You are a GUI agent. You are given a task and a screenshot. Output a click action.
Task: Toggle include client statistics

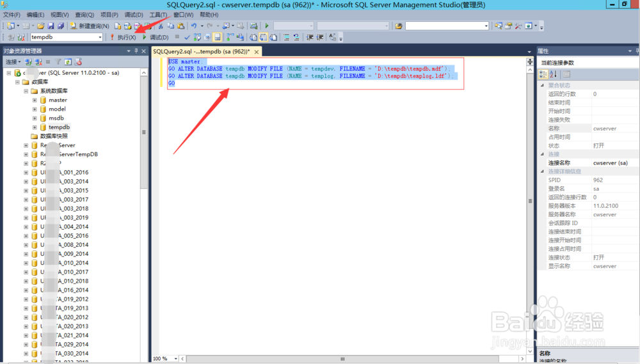point(240,37)
